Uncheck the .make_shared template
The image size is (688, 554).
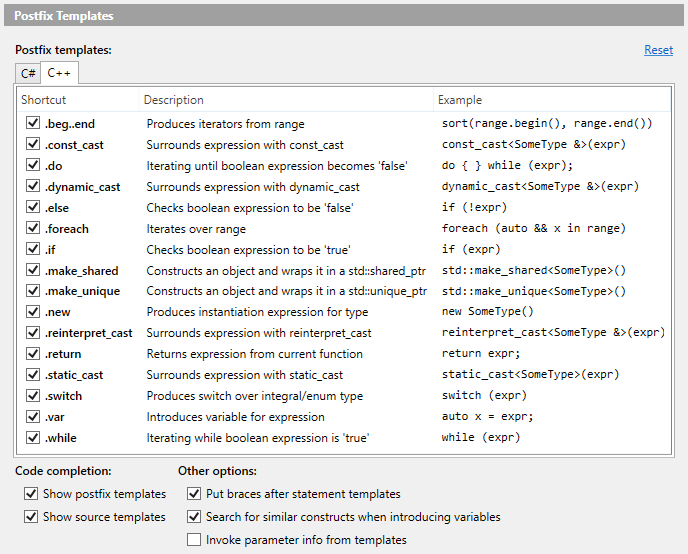coord(33,270)
